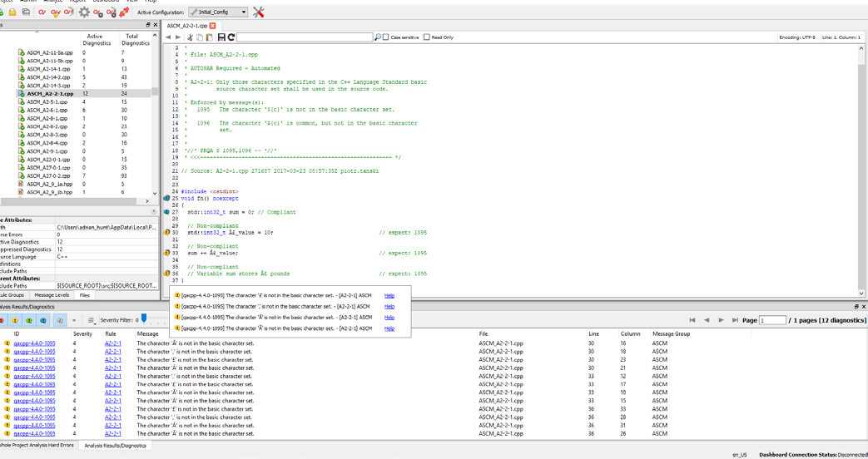
Task: Open the diagnostics list options dropdown
Action: [x=92, y=320]
